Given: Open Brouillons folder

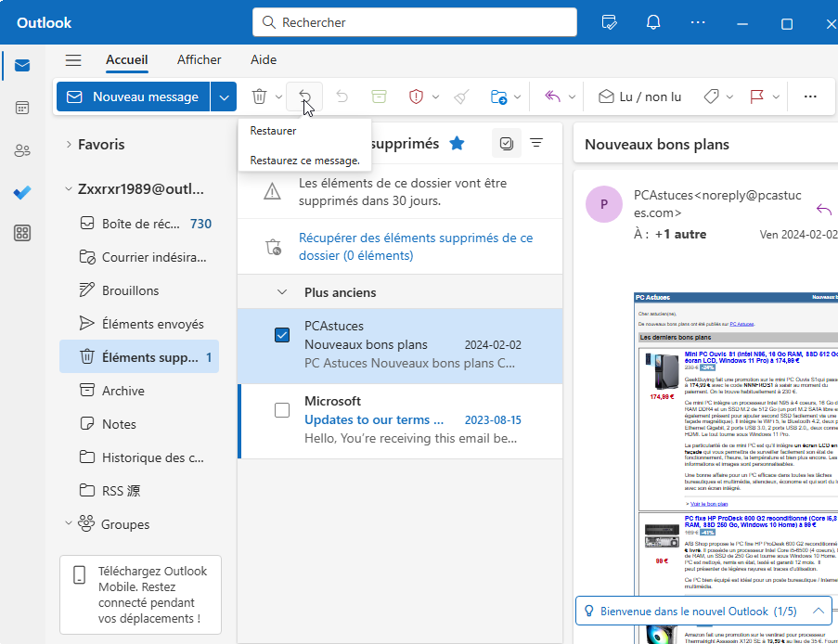Looking at the screenshot, I should 139,290.
